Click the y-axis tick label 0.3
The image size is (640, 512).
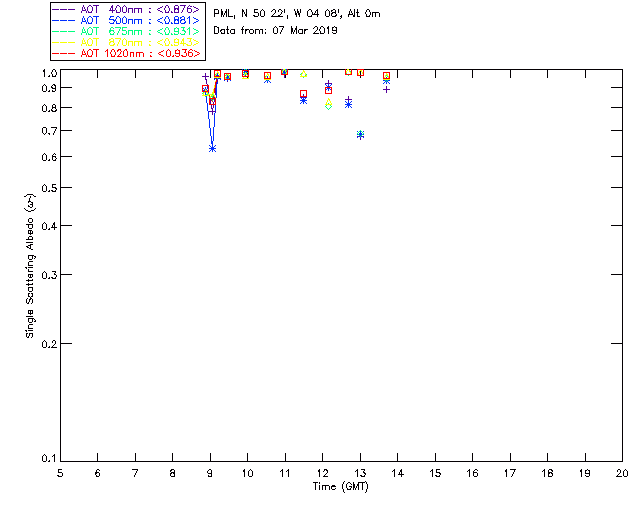49,275
